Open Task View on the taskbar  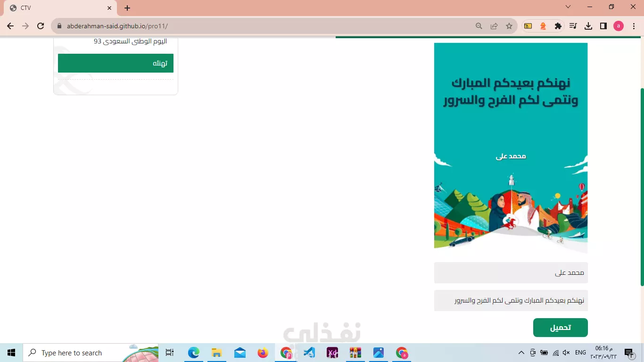tap(170, 353)
